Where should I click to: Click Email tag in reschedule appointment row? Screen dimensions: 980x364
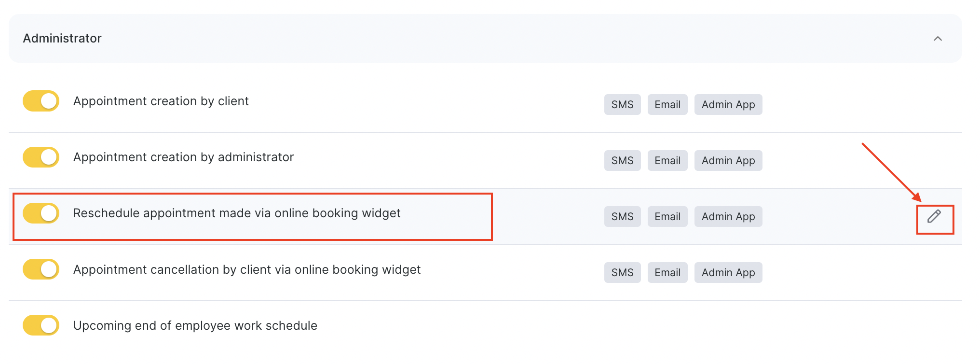pos(667,216)
